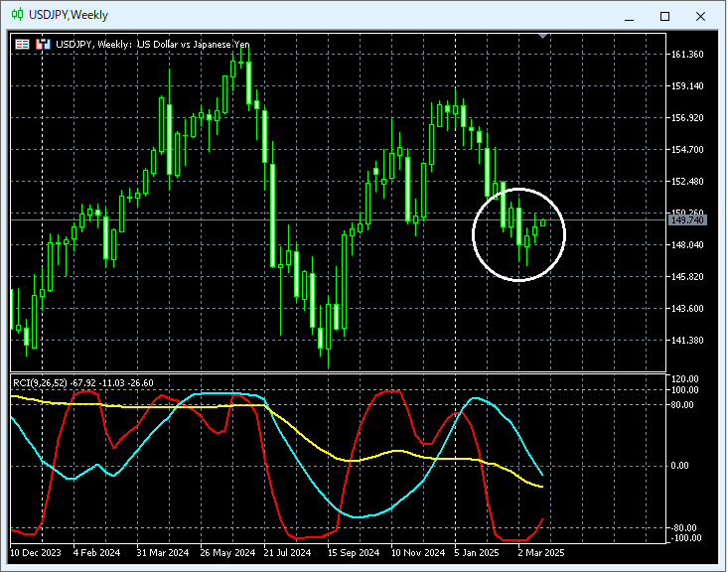Click the 21 Jul 2024 date label

pos(287,553)
